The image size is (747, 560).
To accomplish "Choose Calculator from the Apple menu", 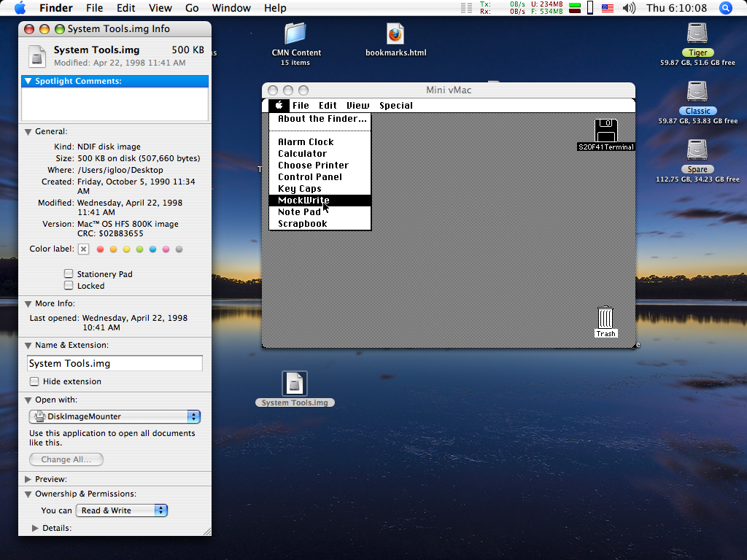I will 320,154.
